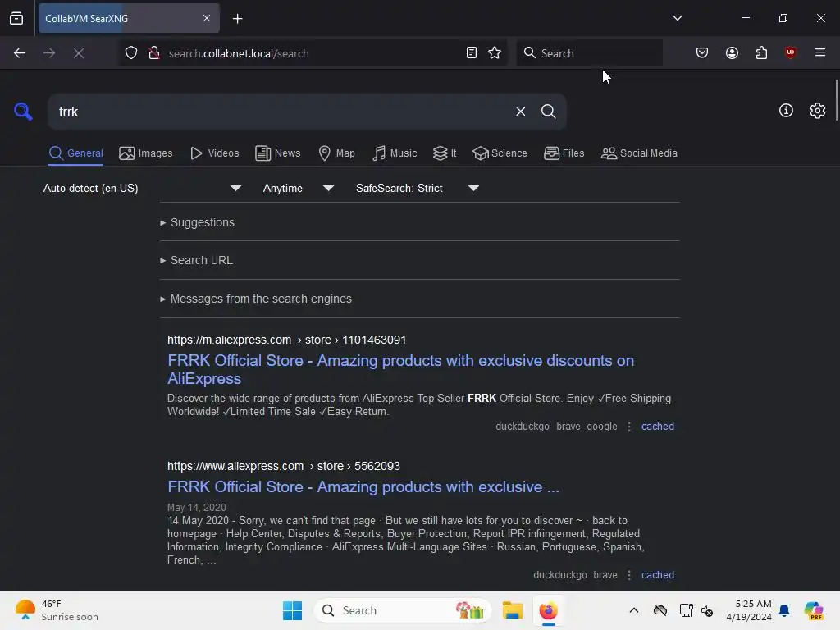Open cached link of first result

click(658, 427)
